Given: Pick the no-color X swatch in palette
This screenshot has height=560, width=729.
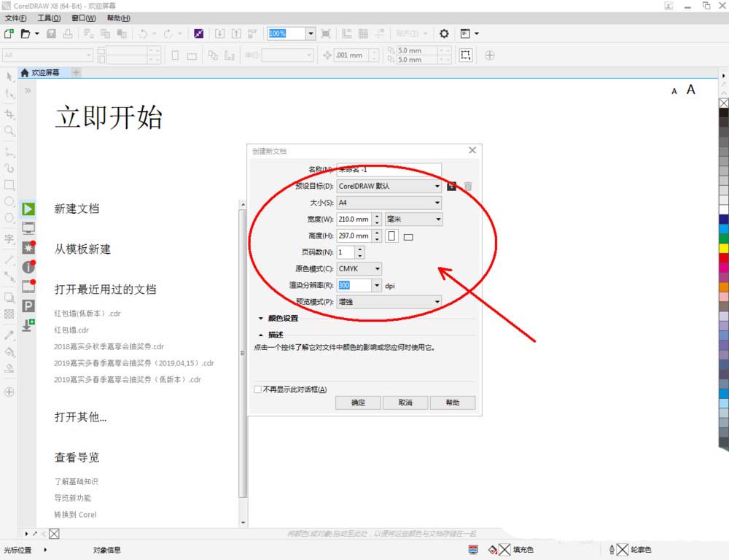Looking at the screenshot, I should pyautogui.click(x=724, y=103).
